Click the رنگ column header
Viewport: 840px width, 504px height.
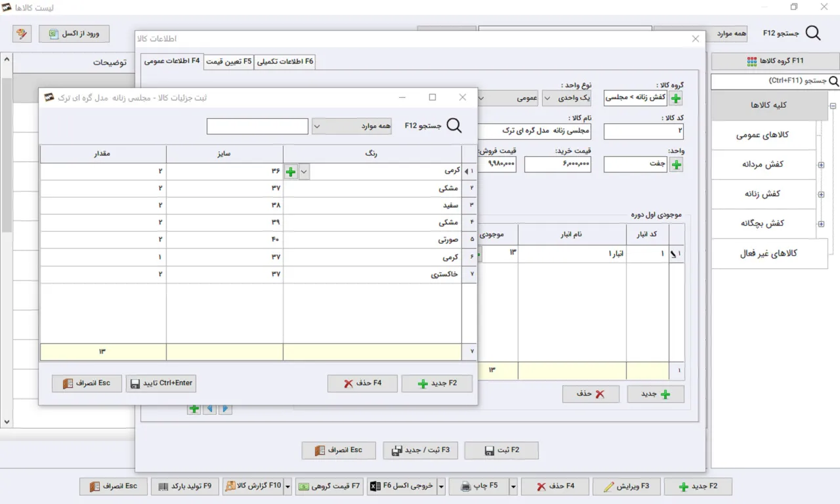pos(372,154)
